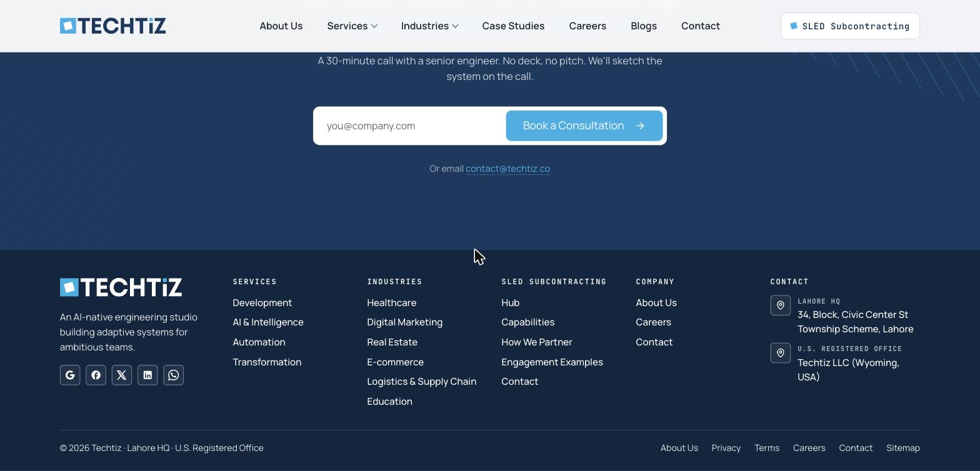
Task: Click the SLED Subcontracting header button
Action: click(850, 26)
